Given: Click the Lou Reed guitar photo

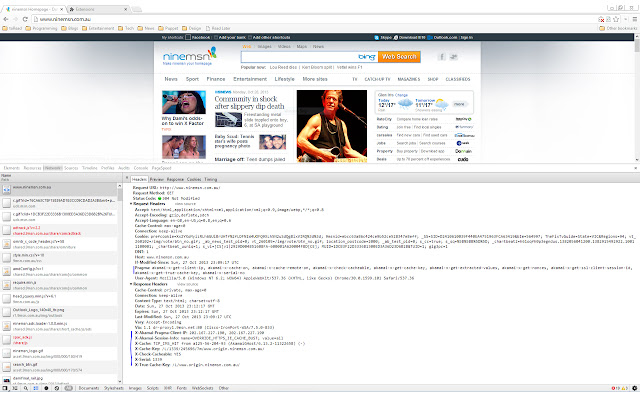Looking at the screenshot, I should click(331, 126).
